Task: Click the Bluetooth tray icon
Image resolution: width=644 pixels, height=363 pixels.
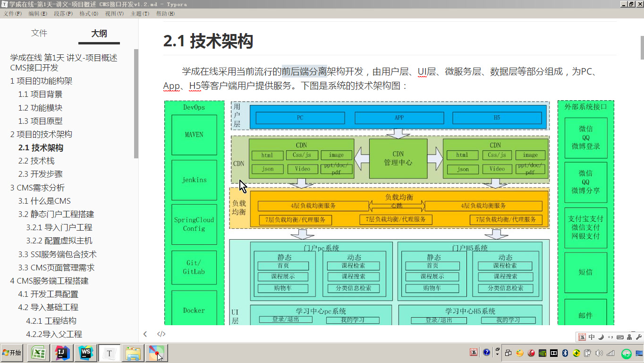Action: (x=565, y=353)
